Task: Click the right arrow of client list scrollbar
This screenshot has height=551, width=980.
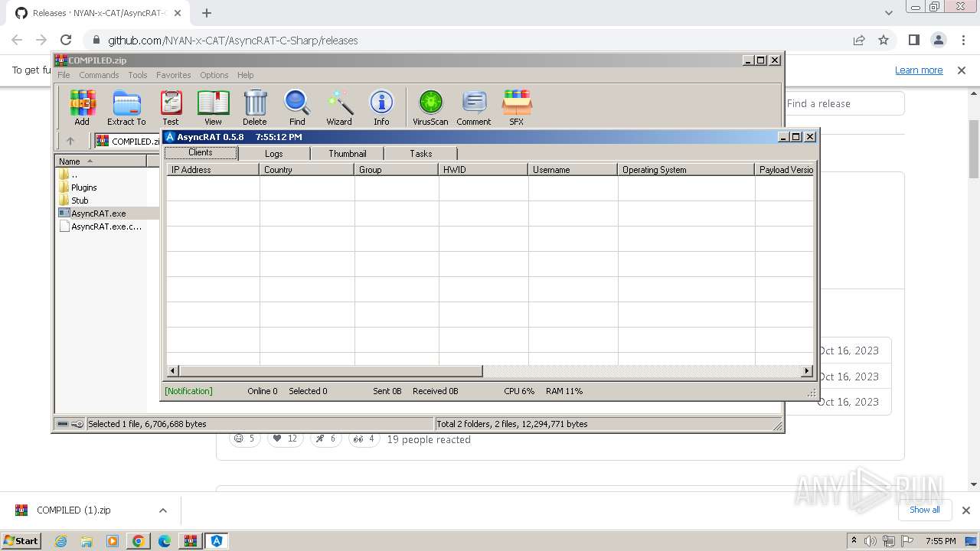Action: (x=807, y=371)
